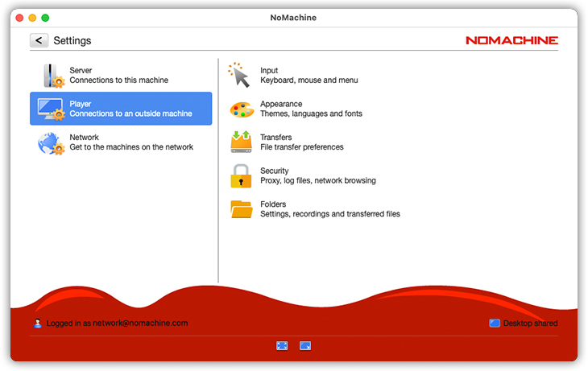Select the Player monitor icon
Screen dimensions: 588x371
52,109
